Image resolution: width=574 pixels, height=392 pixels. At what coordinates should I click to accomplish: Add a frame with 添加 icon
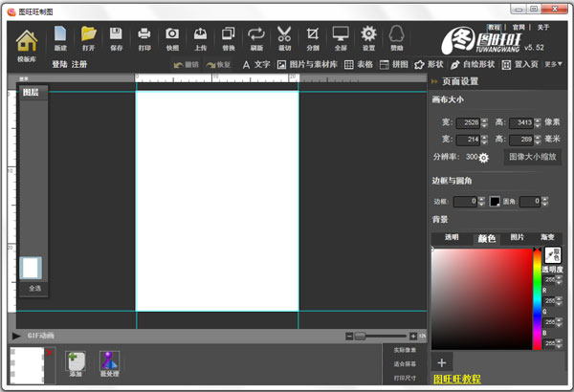pyautogui.click(x=76, y=364)
